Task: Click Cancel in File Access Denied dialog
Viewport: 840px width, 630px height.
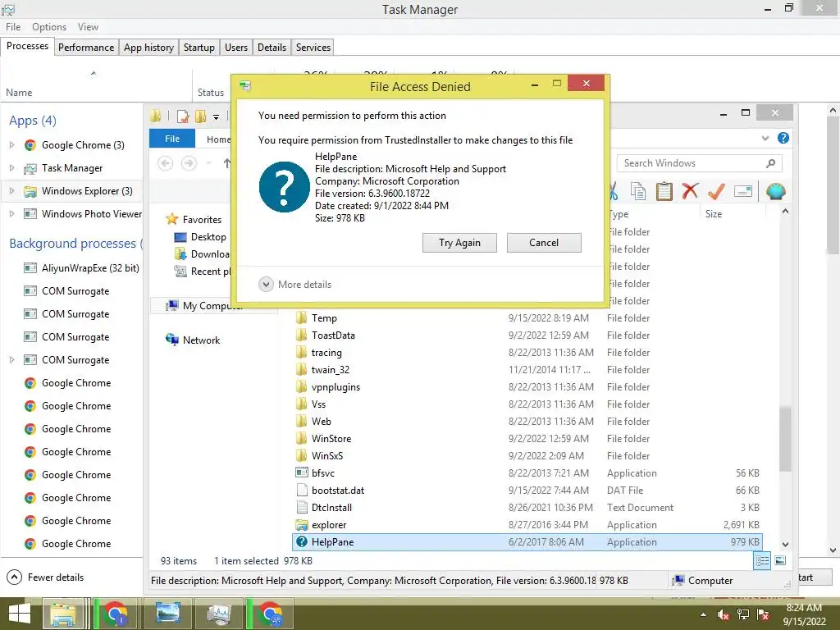Action: [544, 243]
